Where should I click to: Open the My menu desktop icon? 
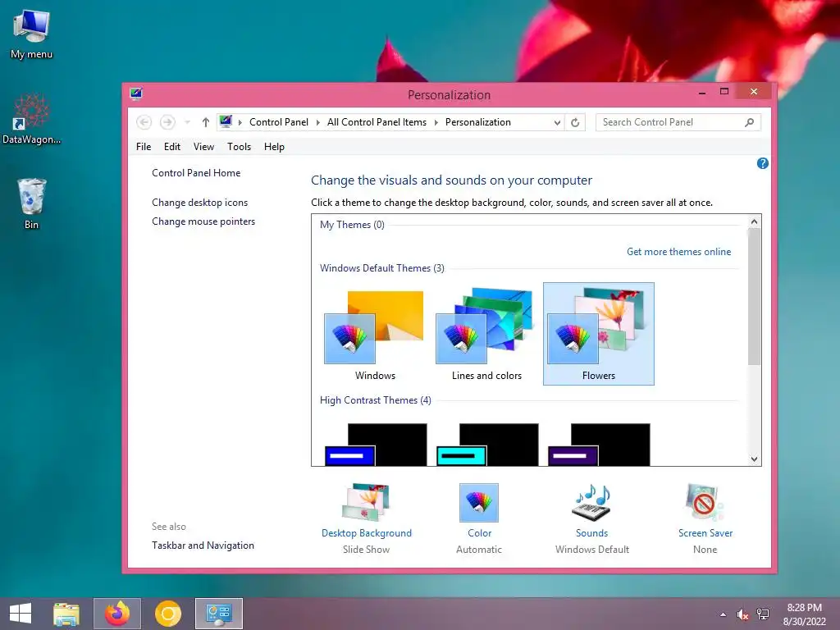click(31, 34)
